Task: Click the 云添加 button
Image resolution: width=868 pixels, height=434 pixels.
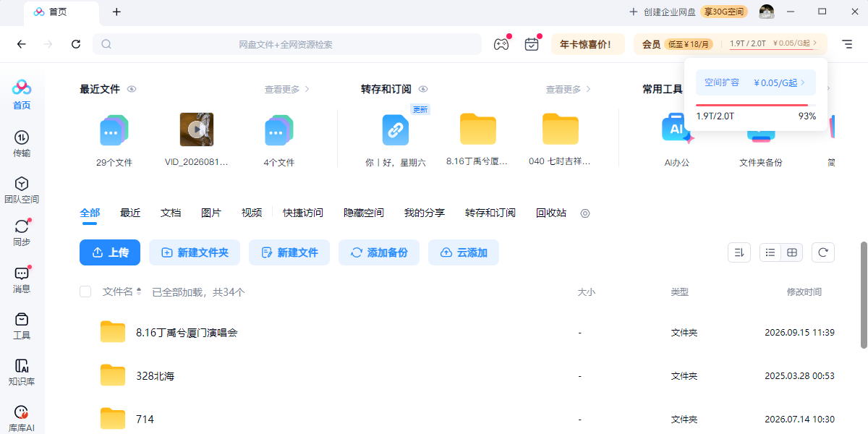Action: coord(464,252)
